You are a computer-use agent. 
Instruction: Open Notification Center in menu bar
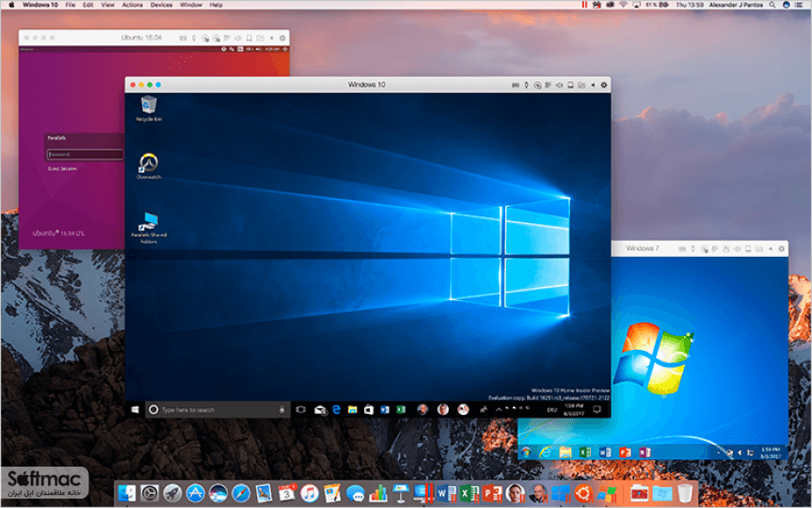(799, 5)
